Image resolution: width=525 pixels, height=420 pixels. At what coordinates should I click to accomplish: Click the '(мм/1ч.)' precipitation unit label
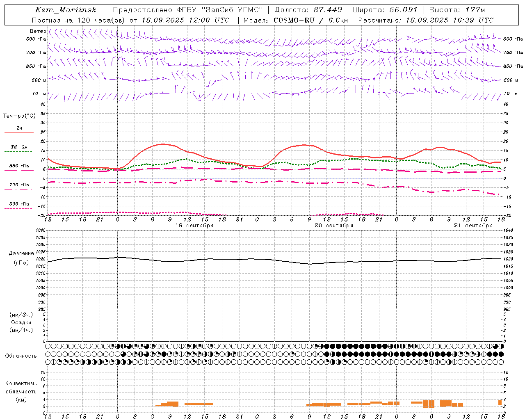click(x=21, y=330)
